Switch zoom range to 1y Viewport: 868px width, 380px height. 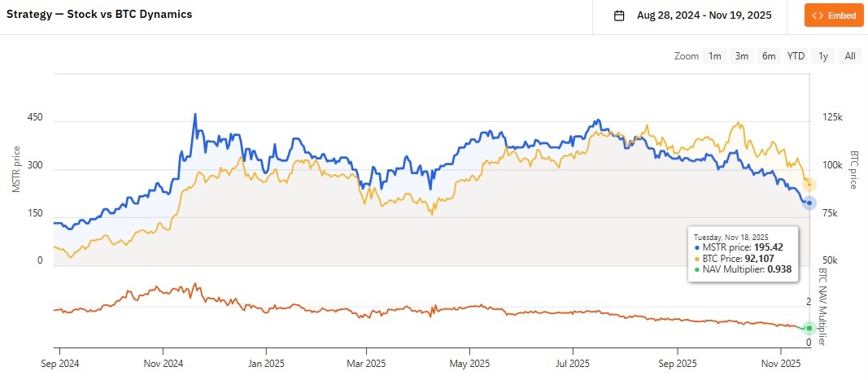point(823,56)
